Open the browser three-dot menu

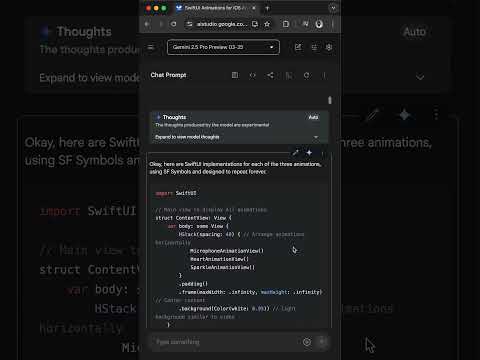pos(332,24)
